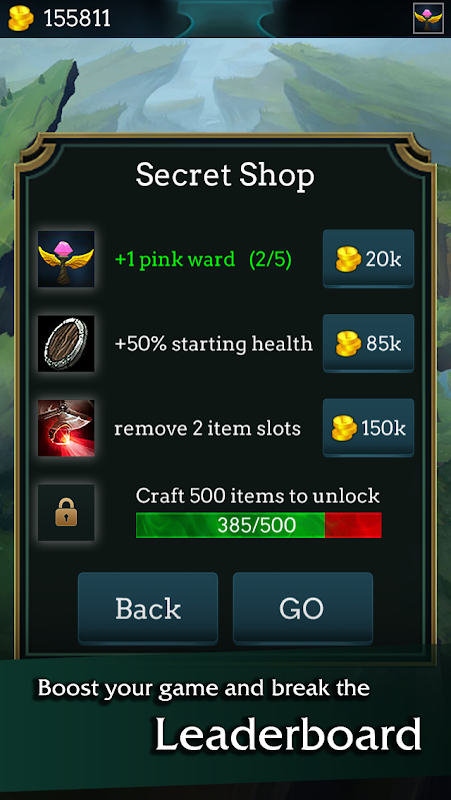This screenshot has height=800, width=451.
Task: Click the +1 pink ward (2/5) label
Action: (x=203, y=260)
